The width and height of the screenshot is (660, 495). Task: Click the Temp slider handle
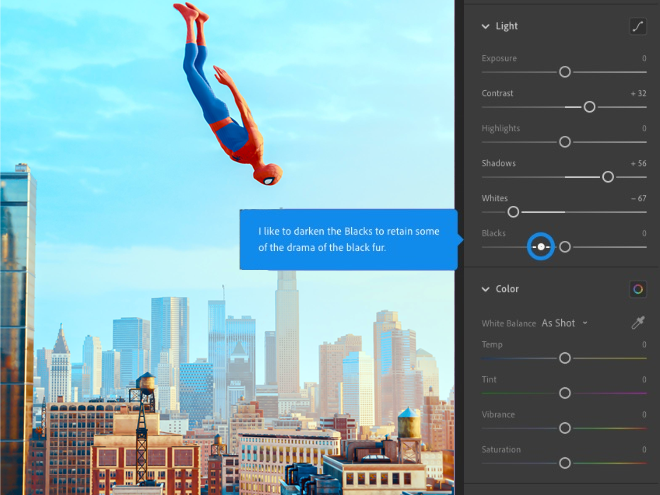click(565, 358)
